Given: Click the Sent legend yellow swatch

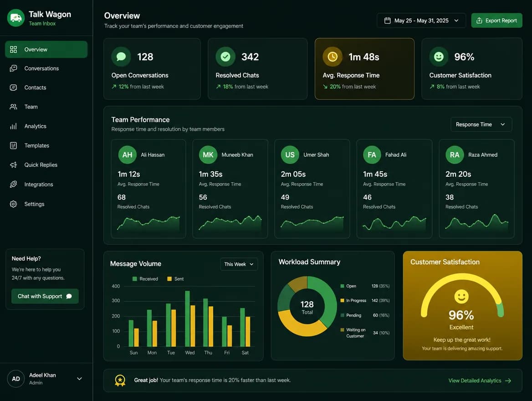Looking at the screenshot, I should pos(169,279).
